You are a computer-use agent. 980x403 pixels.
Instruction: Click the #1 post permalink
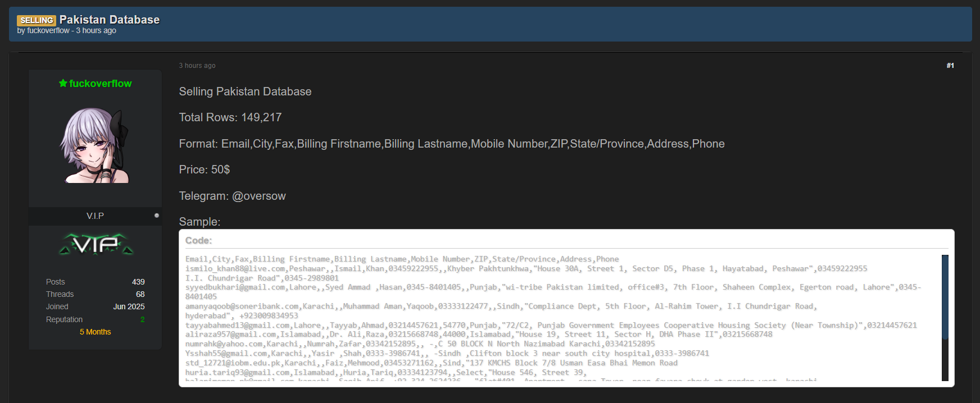[950, 66]
